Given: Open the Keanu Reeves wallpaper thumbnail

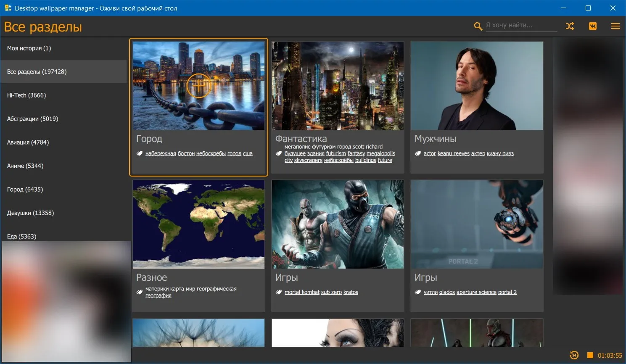Looking at the screenshot, I should coord(477,85).
